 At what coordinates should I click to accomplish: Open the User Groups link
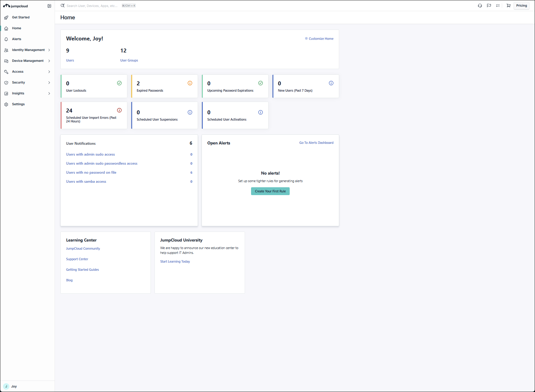(129, 60)
